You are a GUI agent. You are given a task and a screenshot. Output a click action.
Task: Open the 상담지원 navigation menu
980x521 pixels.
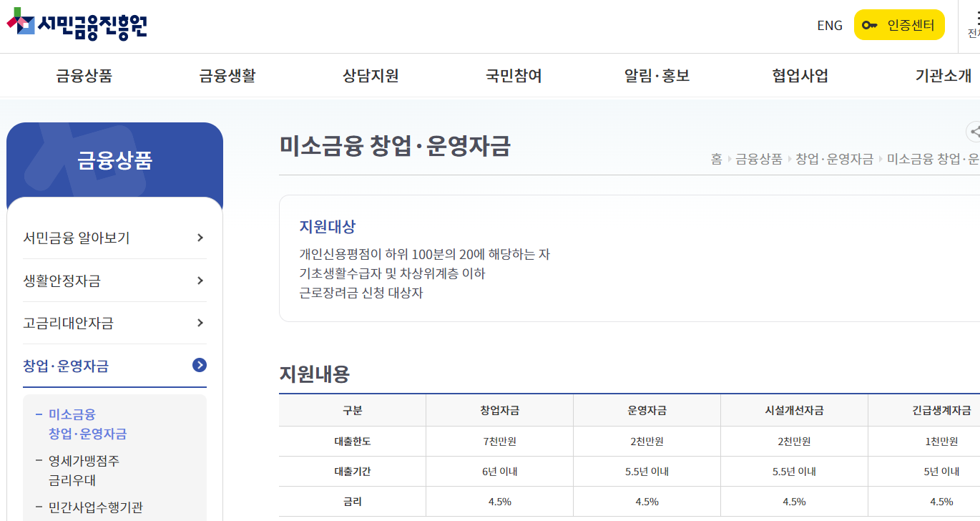click(368, 75)
